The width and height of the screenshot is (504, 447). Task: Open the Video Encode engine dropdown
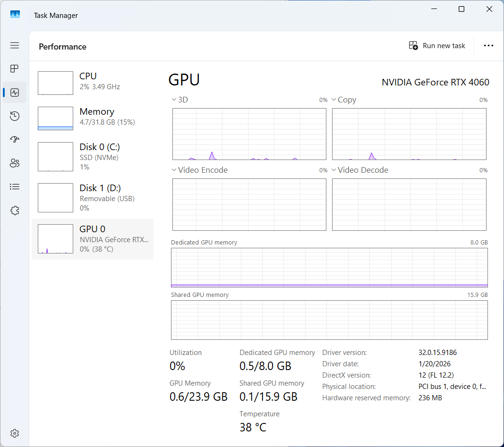click(x=200, y=170)
